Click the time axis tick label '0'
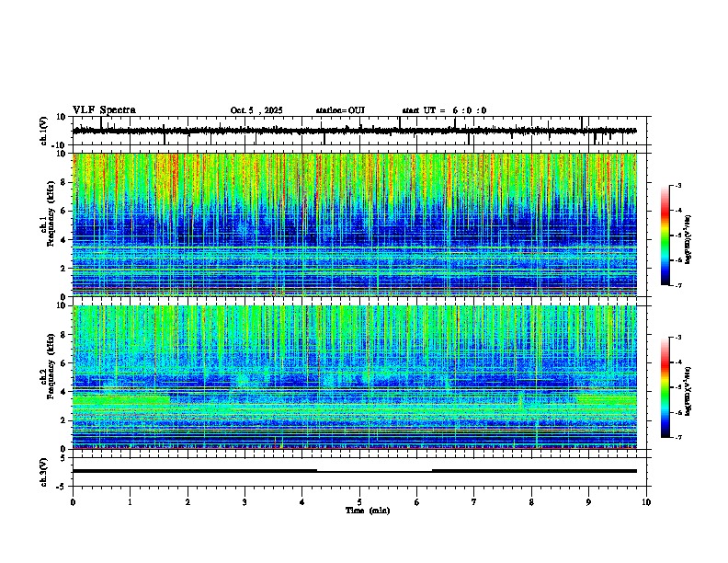The image size is (728, 563). pos(73,502)
